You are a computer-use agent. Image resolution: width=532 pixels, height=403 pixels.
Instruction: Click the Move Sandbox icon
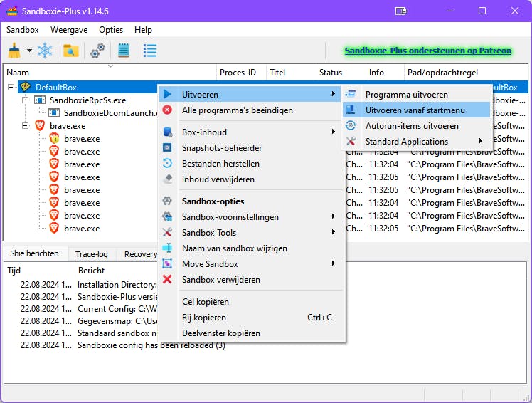click(167, 263)
